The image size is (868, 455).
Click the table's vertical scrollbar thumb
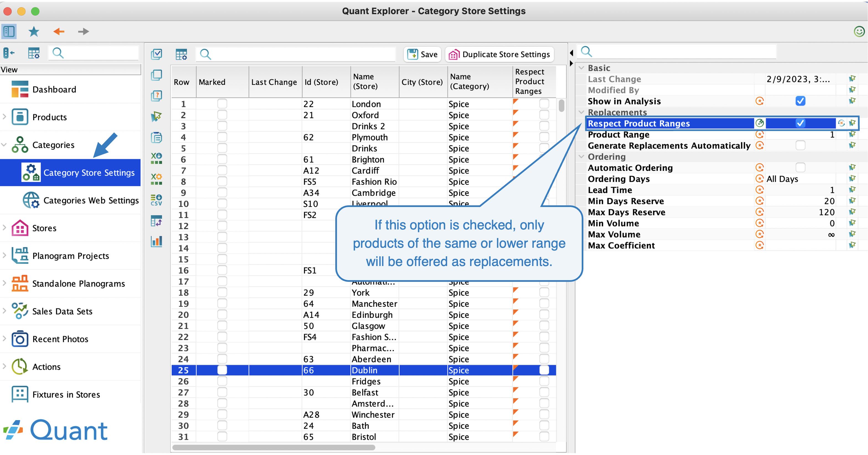561,105
